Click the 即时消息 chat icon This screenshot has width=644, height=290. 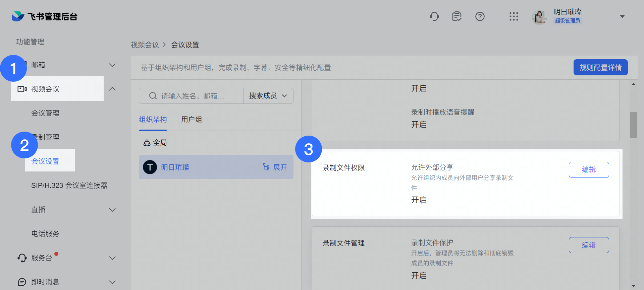pyautogui.click(x=22, y=282)
